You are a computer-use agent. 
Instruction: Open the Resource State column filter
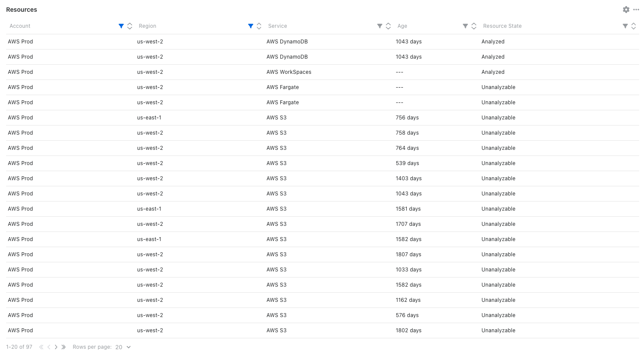(x=625, y=26)
